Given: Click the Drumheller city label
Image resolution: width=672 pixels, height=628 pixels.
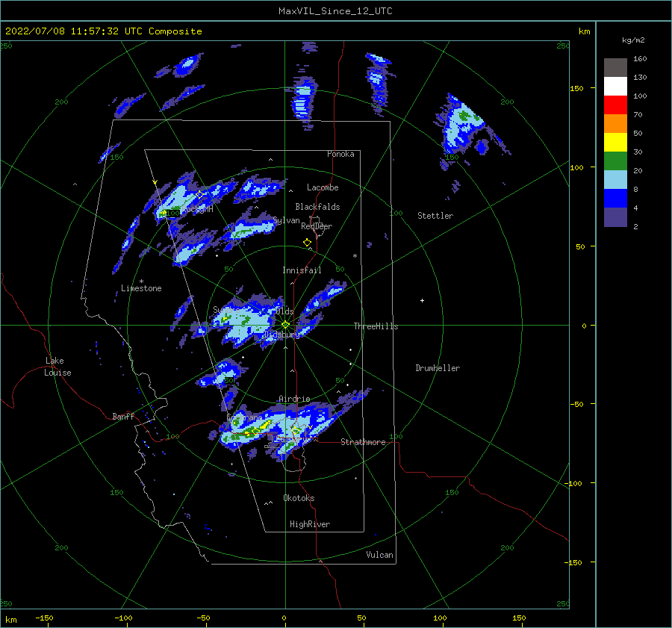Looking at the screenshot, I should point(438,368).
